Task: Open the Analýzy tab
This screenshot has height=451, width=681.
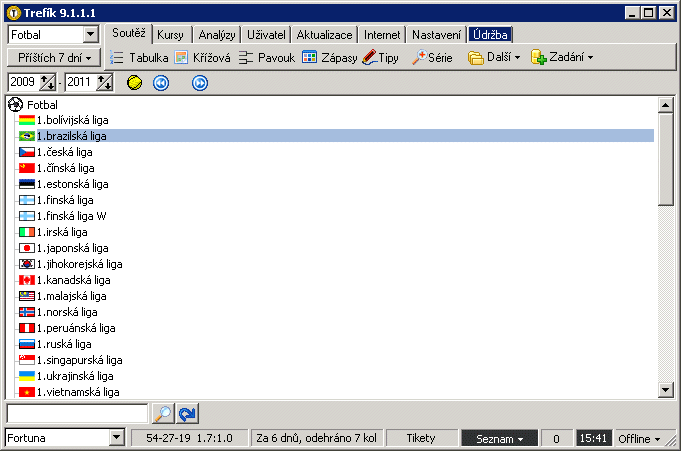Action: [217, 35]
